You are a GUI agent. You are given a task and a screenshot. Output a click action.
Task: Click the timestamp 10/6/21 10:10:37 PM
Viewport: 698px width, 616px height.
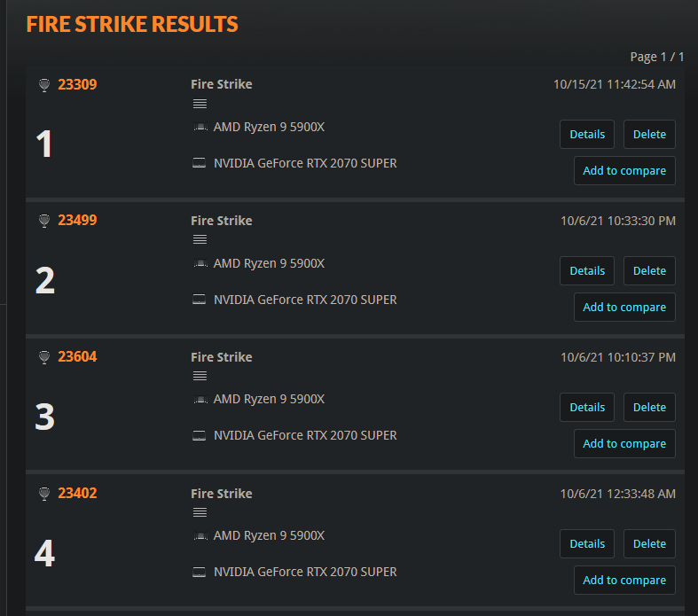point(618,357)
